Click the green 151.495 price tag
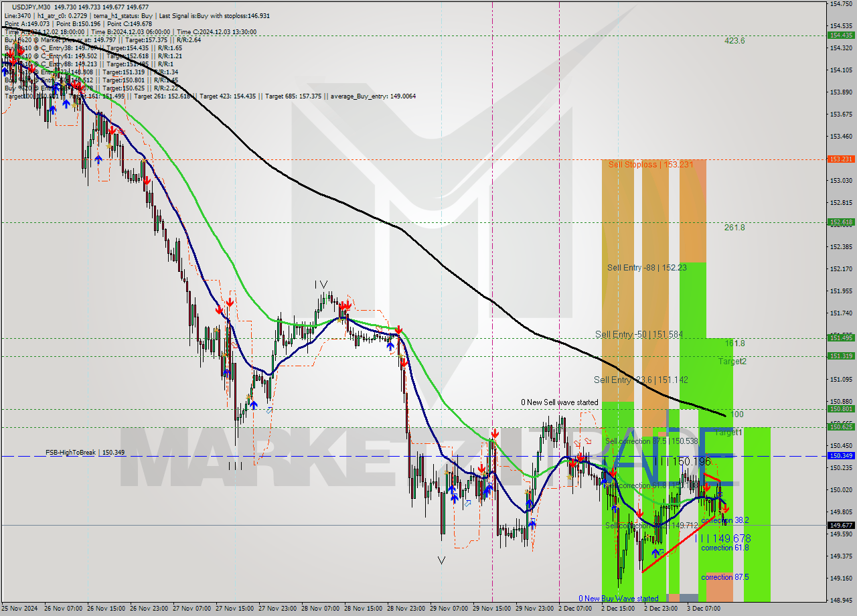 click(x=841, y=338)
